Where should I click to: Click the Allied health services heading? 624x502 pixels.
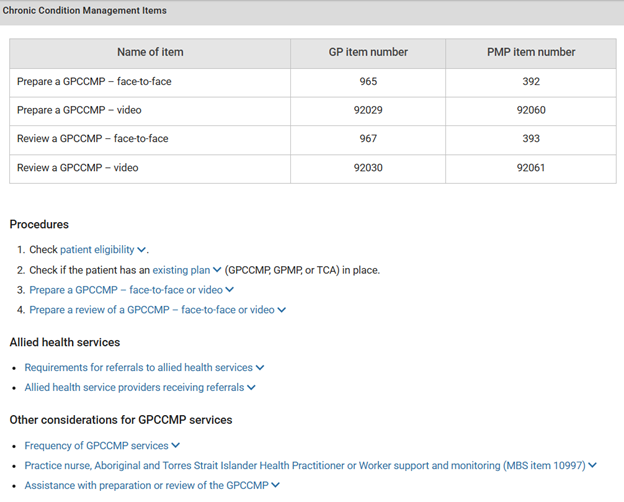(65, 343)
